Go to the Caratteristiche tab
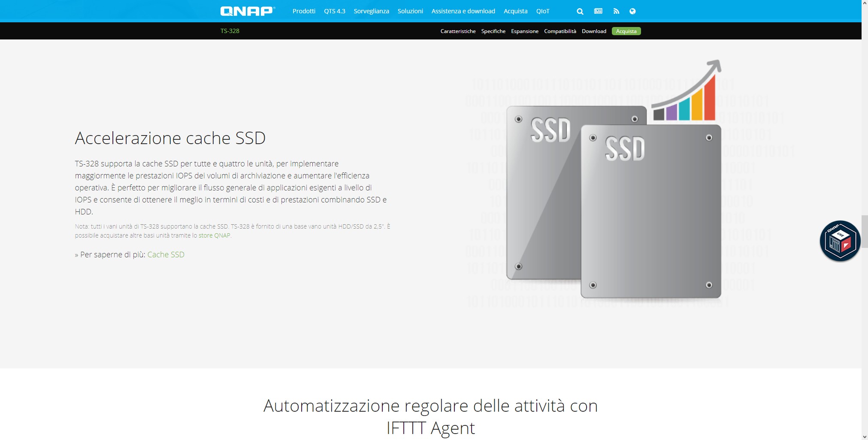Viewport: 868px width, 440px height. pyautogui.click(x=458, y=31)
